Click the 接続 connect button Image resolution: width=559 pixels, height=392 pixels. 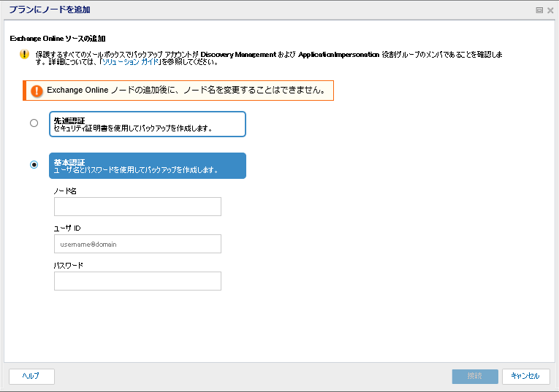(475, 377)
